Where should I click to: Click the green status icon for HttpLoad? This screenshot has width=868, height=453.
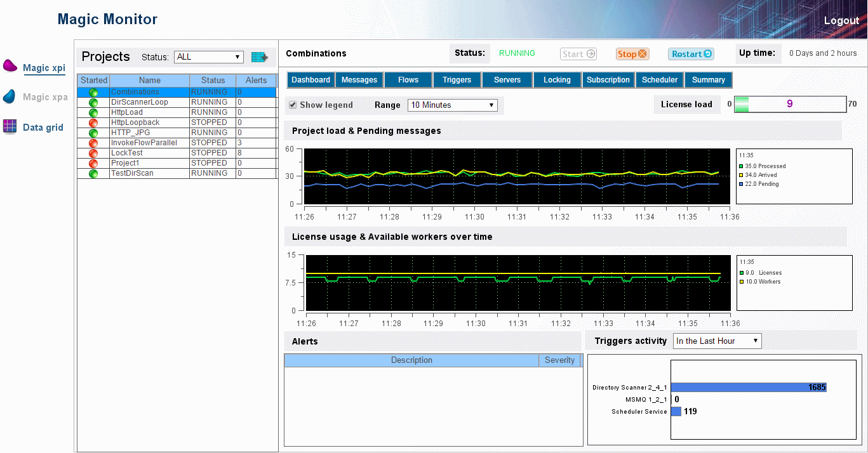[93, 112]
